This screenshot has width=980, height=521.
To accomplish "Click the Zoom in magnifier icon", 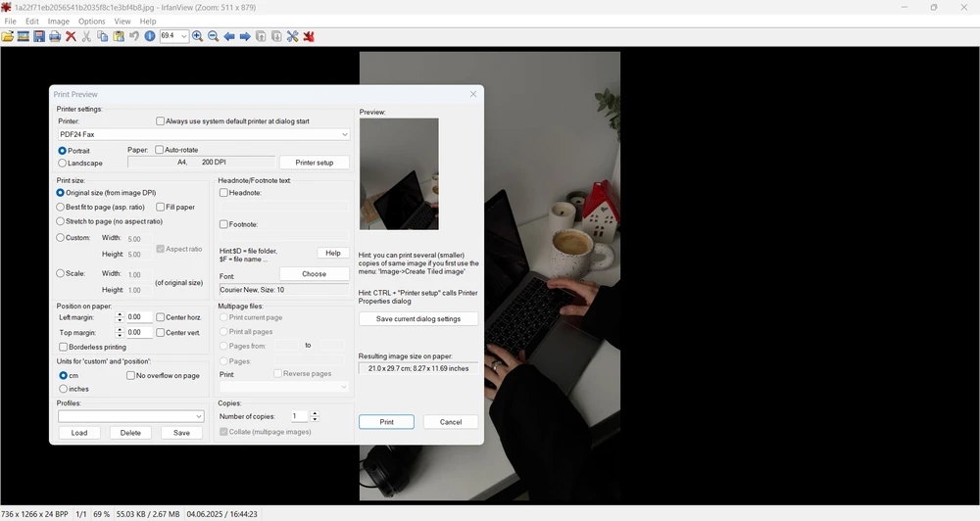I will click(197, 36).
